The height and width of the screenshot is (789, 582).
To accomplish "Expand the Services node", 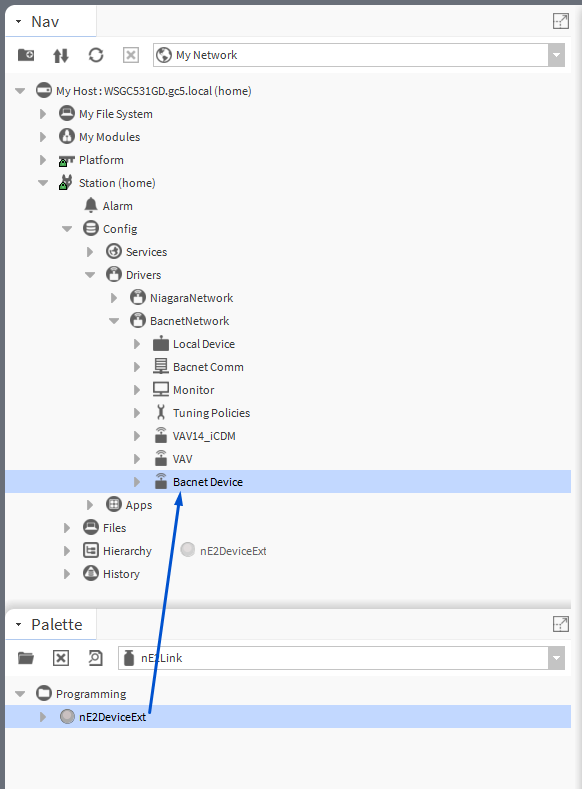I will [x=90, y=252].
